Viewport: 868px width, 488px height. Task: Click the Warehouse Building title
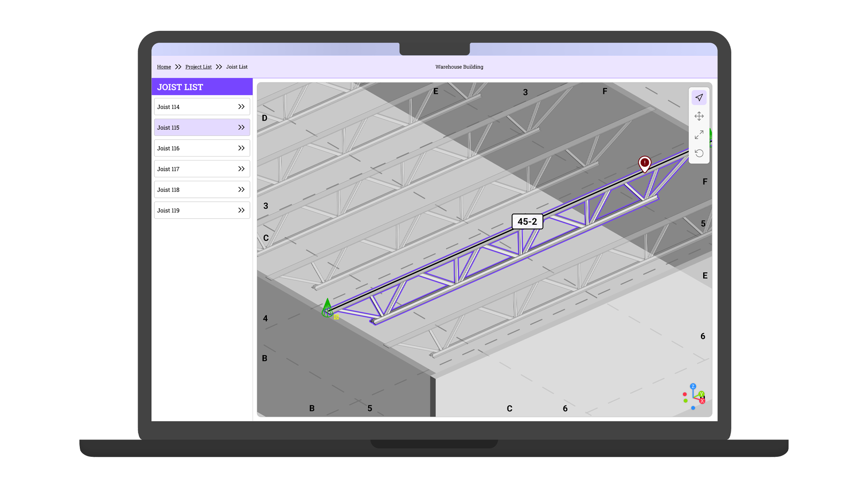(459, 67)
